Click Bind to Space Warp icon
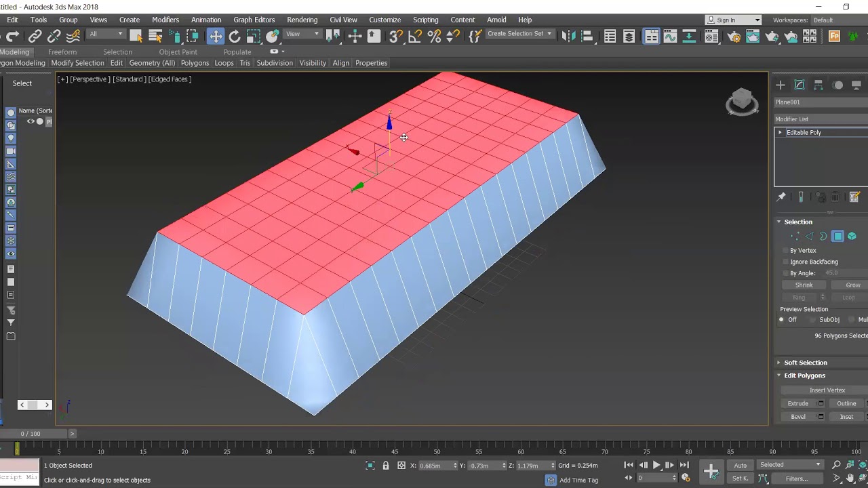This screenshot has height=488, width=868. pyautogui.click(x=73, y=36)
